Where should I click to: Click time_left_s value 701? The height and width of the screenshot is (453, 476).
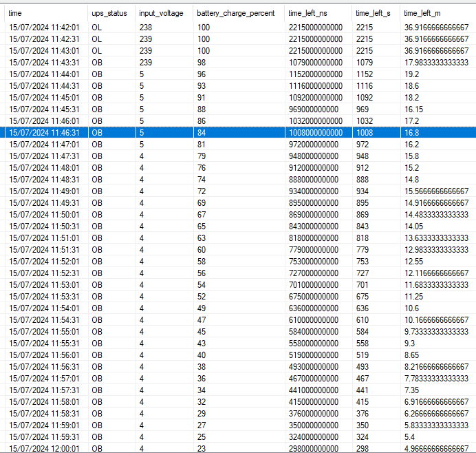point(363,285)
